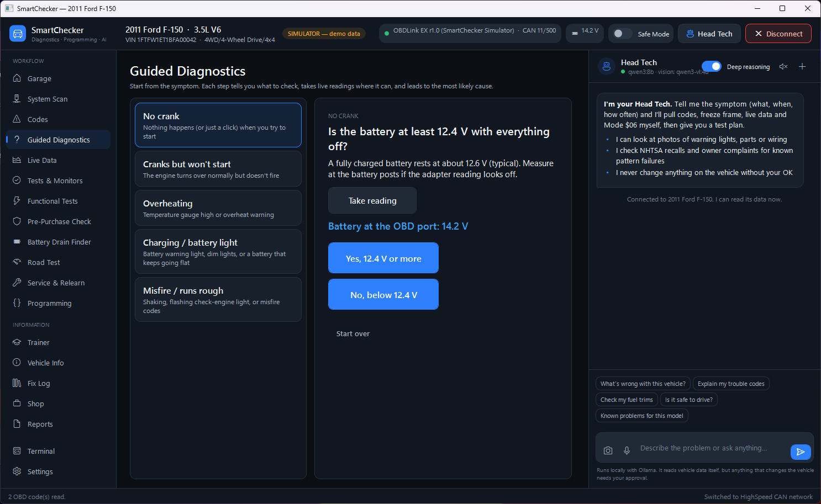Image resolution: width=821 pixels, height=504 pixels.
Task: Open the Terminal page
Action: click(59, 451)
